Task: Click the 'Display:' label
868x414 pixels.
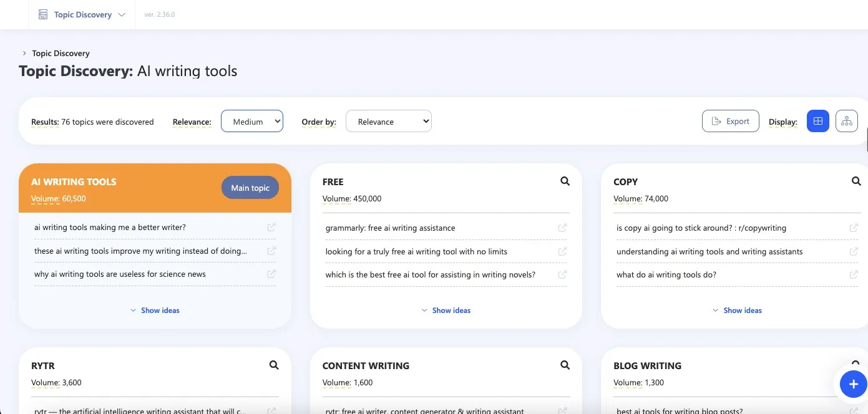Action: coord(783,122)
